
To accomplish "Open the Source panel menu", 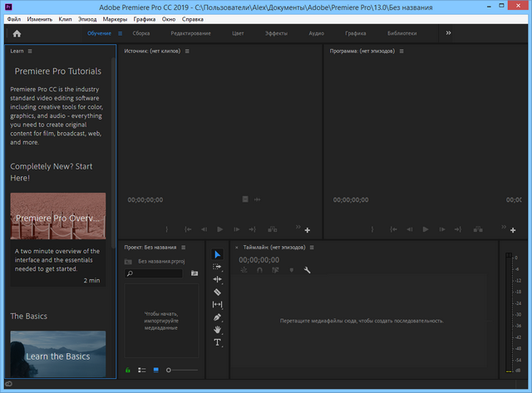I will tap(188, 52).
